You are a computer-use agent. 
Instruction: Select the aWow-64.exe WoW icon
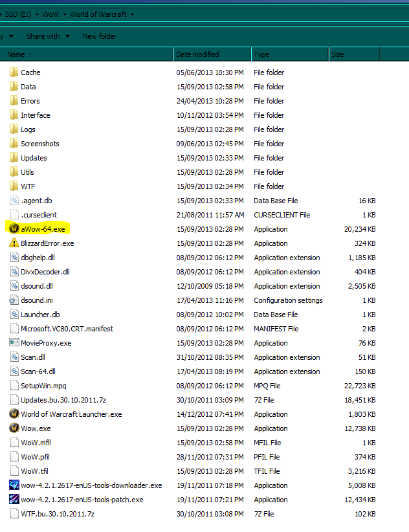pos(14,228)
